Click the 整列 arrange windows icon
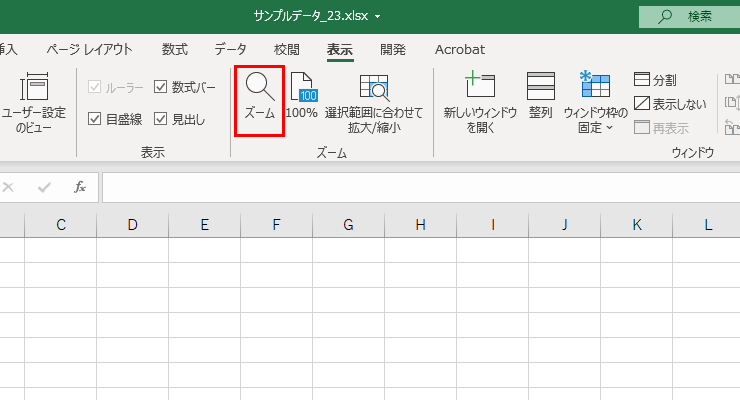The image size is (740, 400). [541, 98]
